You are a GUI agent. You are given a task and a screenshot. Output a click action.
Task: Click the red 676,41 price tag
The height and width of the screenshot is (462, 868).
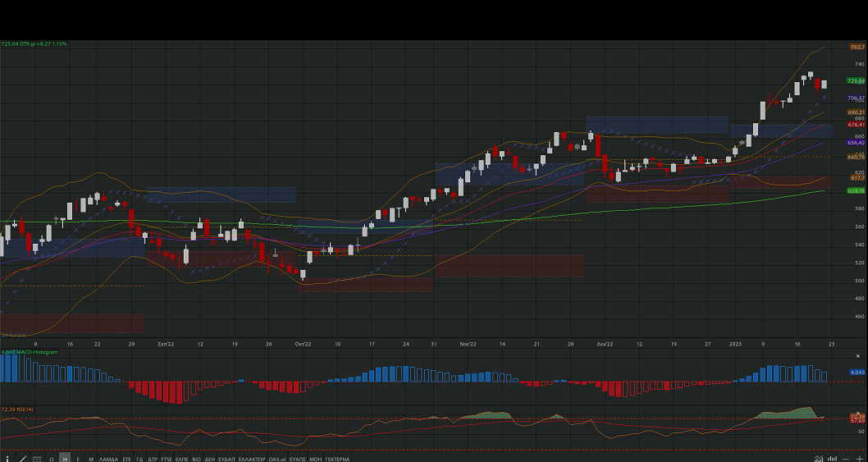tap(856, 125)
